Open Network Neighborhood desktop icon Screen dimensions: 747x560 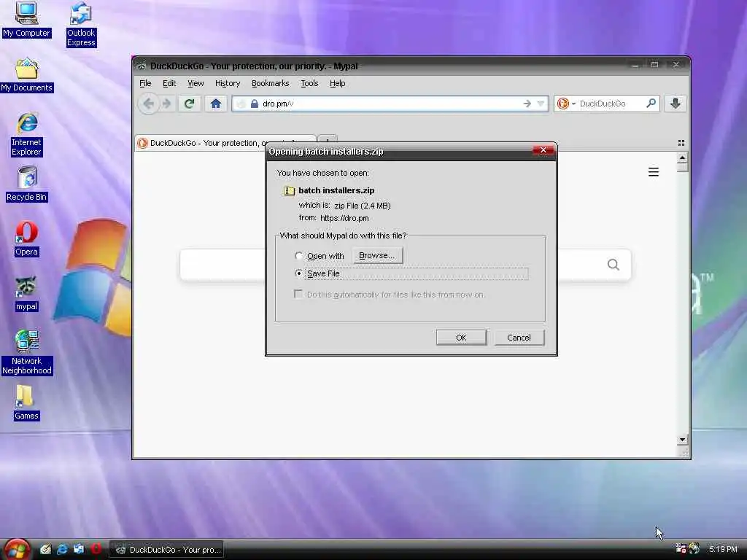[x=27, y=352]
